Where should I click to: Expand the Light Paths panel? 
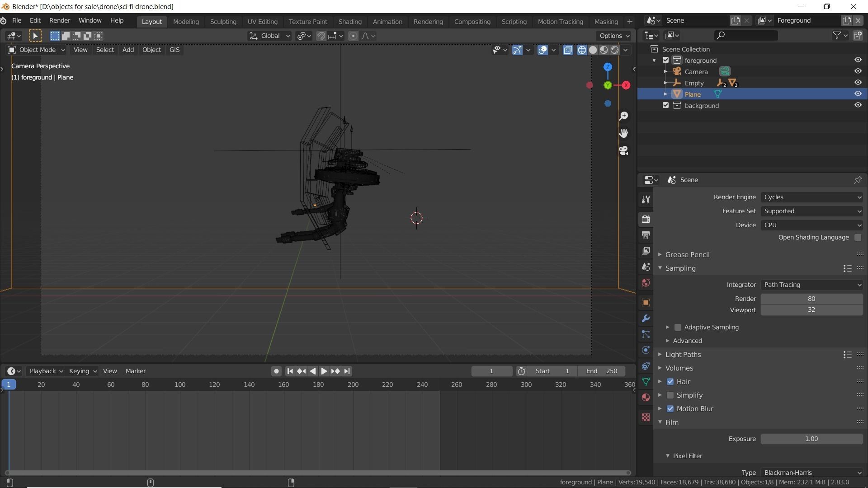tap(683, 355)
